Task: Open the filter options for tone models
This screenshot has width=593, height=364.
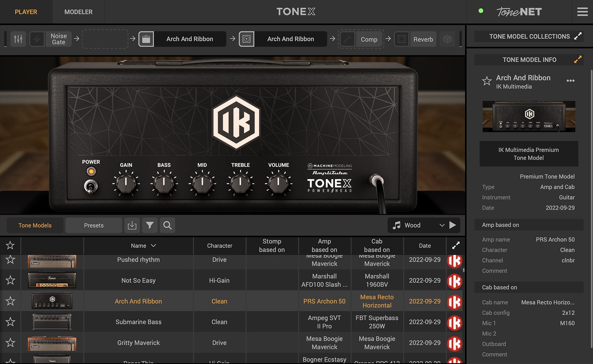Action: tap(150, 225)
